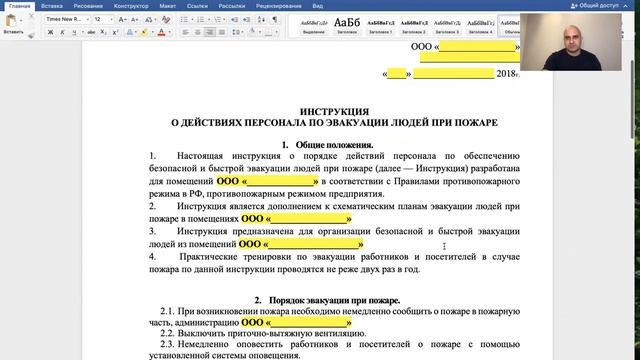
Task: Open the Paste dropdown arrow
Action: tap(21, 20)
